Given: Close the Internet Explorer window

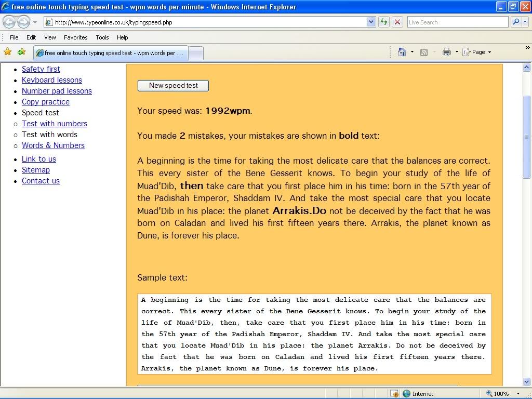Looking at the screenshot, I should (525, 7).
